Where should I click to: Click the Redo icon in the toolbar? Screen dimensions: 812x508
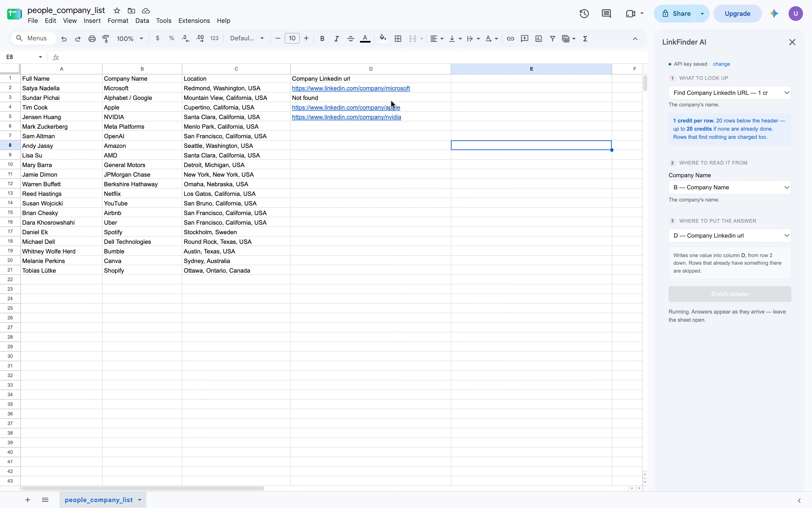[78, 39]
